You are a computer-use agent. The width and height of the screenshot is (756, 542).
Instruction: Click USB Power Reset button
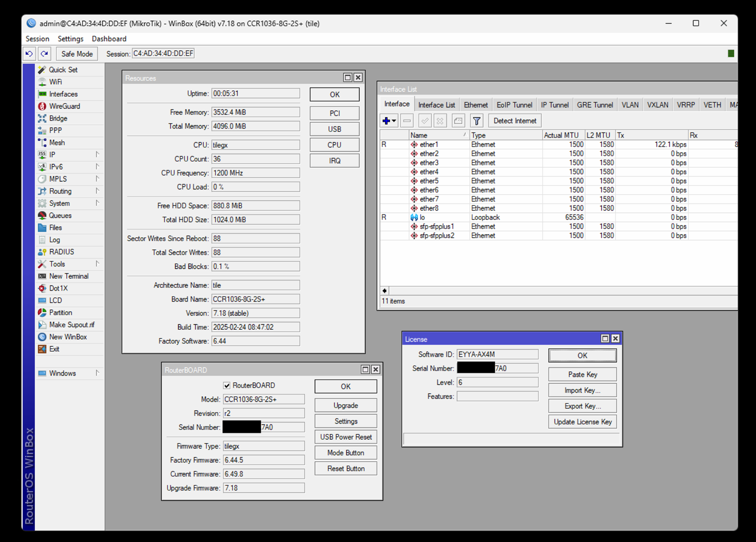tap(346, 437)
